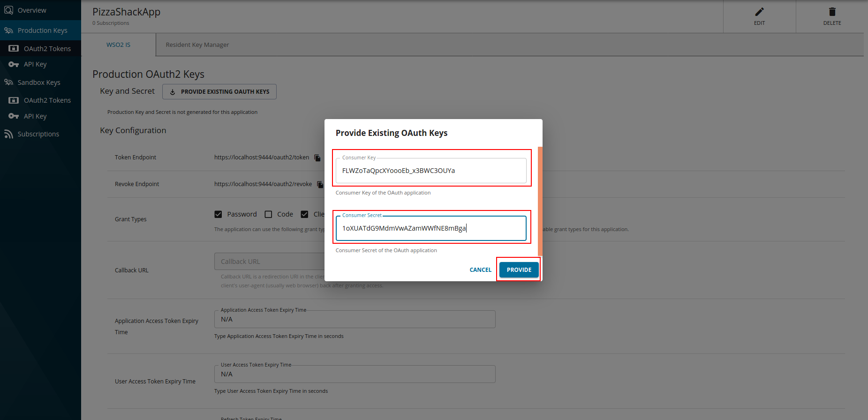The height and width of the screenshot is (420, 868).
Task: Select the WSO2 IS tab
Action: point(118,45)
